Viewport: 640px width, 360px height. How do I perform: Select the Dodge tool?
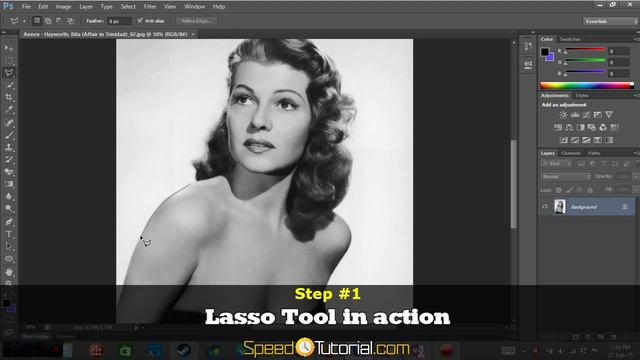[x=9, y=209]
